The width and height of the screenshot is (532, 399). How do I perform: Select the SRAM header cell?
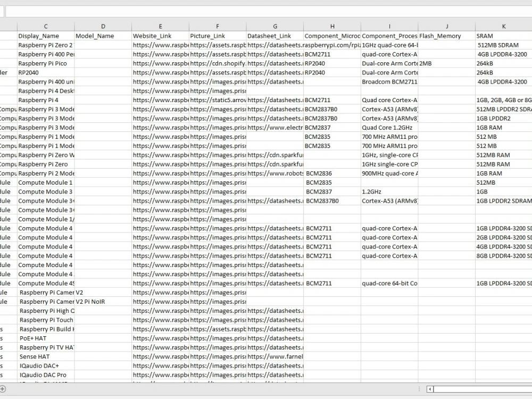pos(504,36)
